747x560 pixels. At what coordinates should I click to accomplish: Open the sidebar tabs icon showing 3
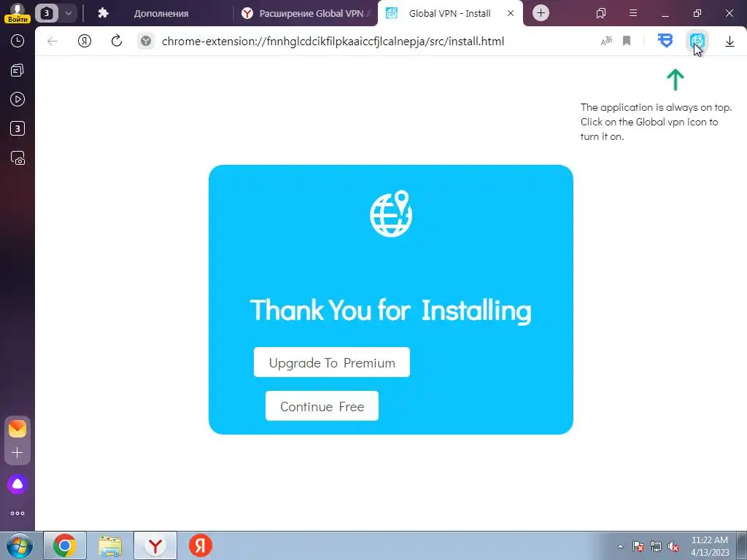pyautogui.click(x=18, y=128)
